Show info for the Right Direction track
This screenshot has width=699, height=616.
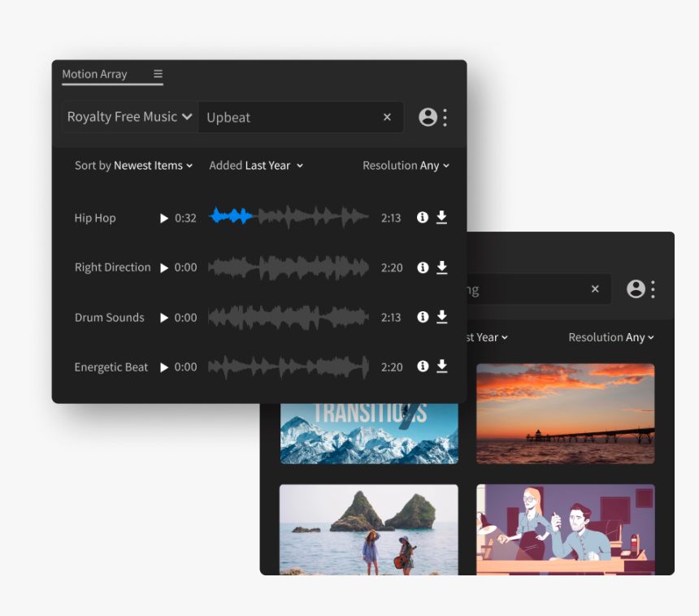coord(422,267)
